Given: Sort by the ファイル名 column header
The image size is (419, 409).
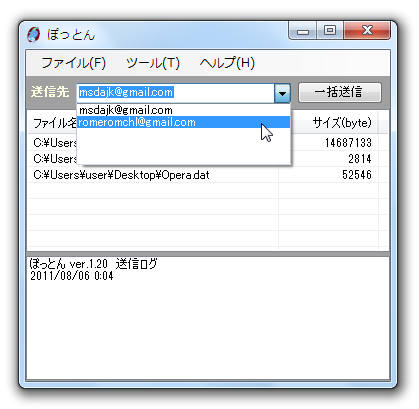Looking at the screenshot, I should click(x=52, y=123).
